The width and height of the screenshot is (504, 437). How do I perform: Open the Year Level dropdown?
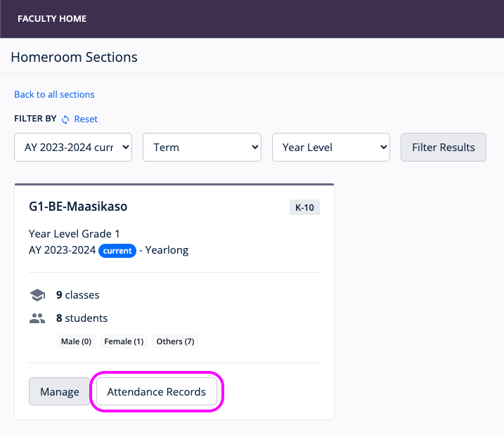click(x=331, y=148)
